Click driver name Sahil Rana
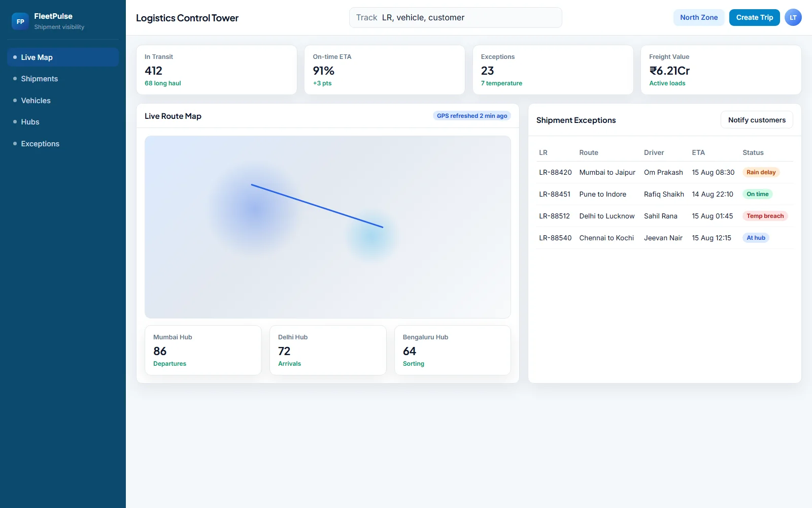Image resolution: width=812 pixels, height=508 pixels. [661, 216]
